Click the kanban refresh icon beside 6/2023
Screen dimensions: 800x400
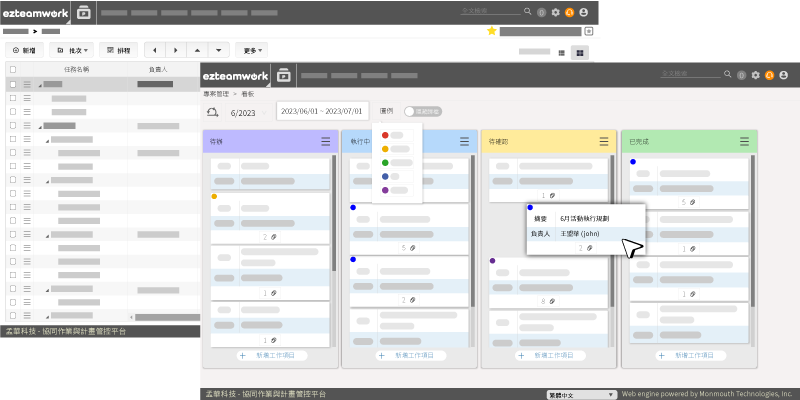[212, 112]
